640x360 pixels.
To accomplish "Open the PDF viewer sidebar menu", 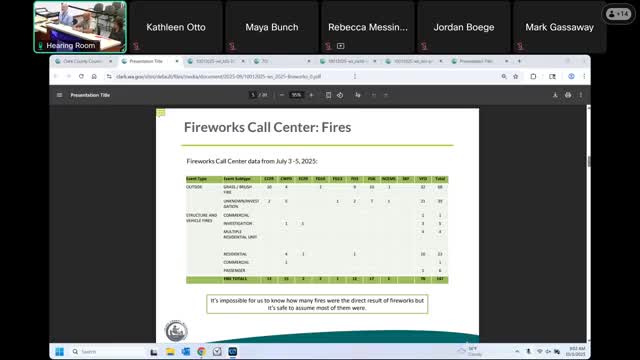I will tap(60, 95).
